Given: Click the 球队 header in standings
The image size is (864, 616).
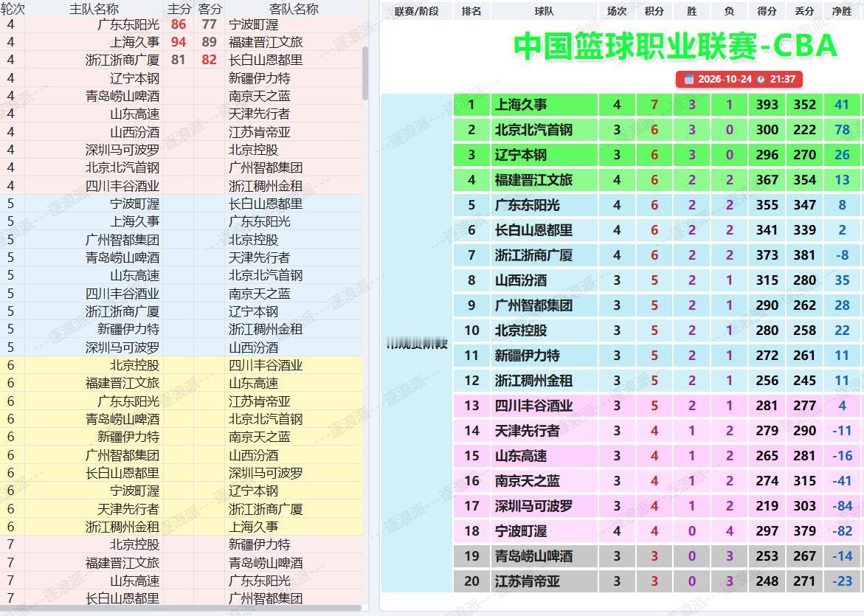Looking at the screenshot, I should tap(544, 11).
